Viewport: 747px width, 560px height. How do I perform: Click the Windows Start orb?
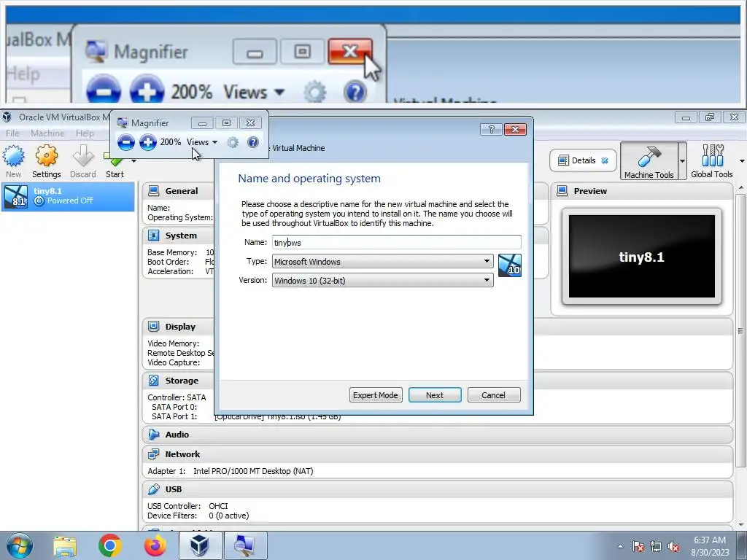[x=19, y=545]
